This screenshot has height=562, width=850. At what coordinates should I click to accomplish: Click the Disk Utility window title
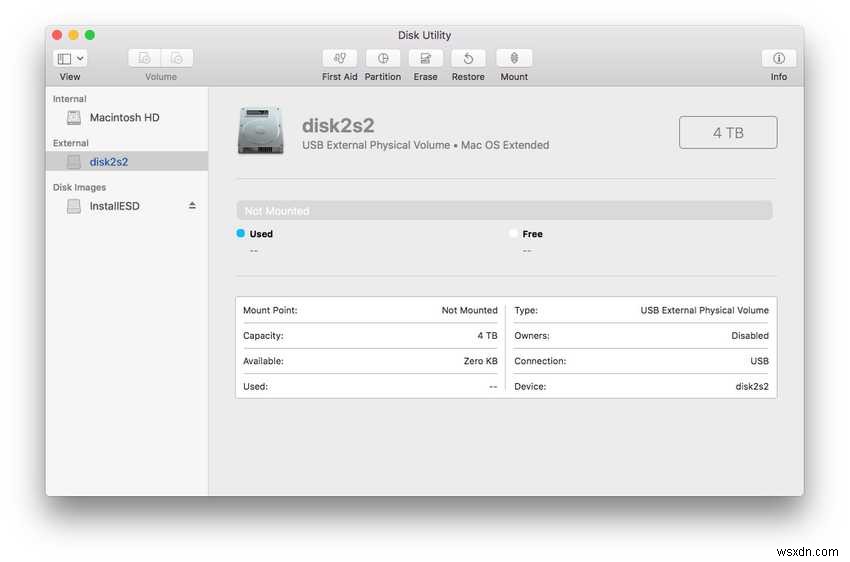pyautogui.click(x=424, y=35)
